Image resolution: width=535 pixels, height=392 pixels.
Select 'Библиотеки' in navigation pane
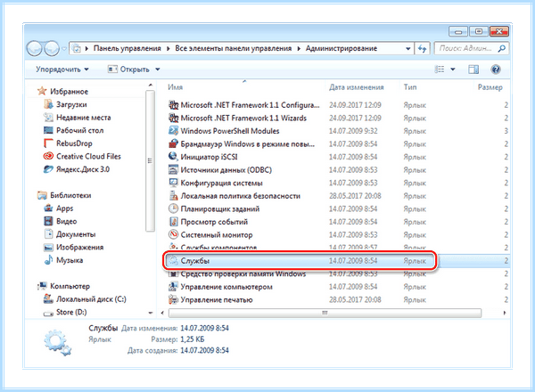[x=70, y=195]
